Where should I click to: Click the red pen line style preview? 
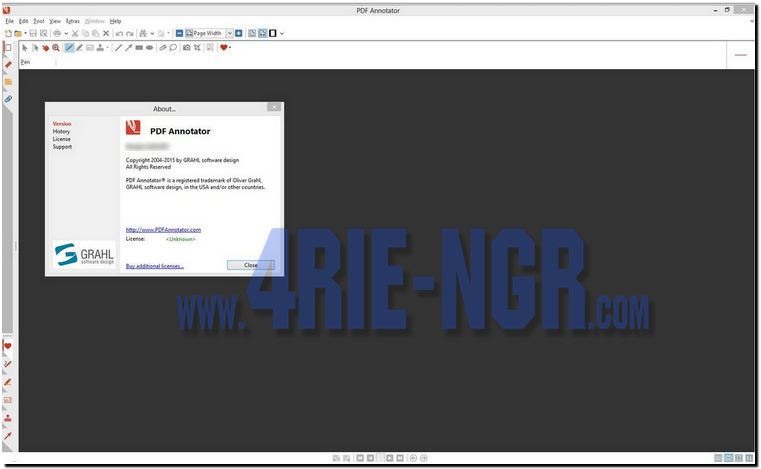(x=740, y=55)
